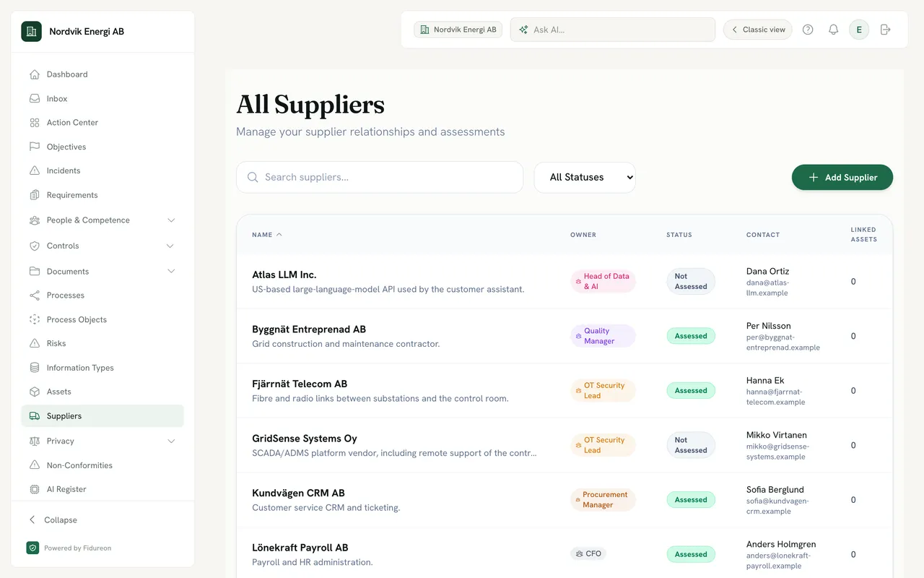
Task: Click the Nordvik Energi AB sidebar logo
Action: [x=31, y=31]
